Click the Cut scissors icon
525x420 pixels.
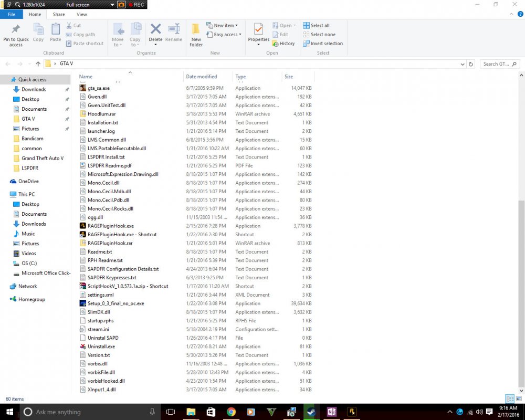(69, 25)
